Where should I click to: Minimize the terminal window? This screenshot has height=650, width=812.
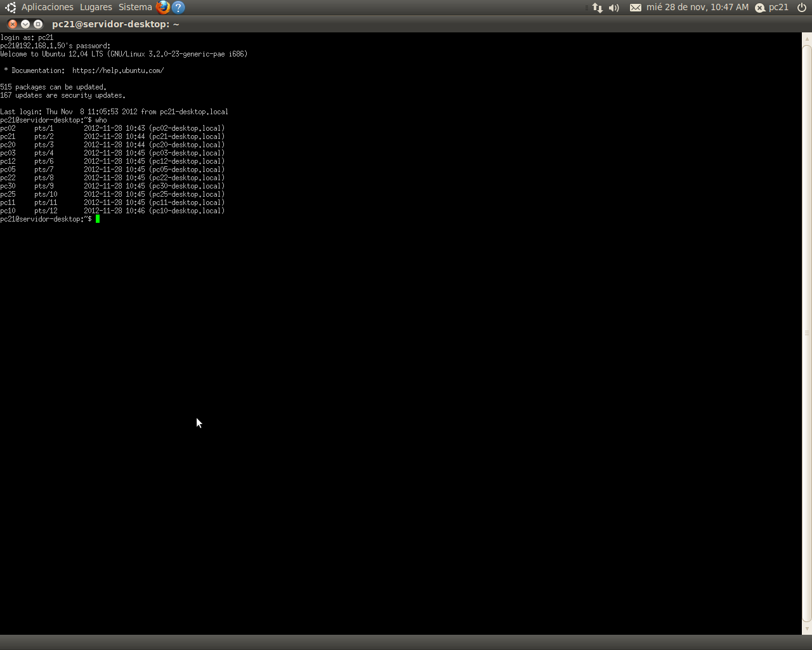[x=25, y=23]
